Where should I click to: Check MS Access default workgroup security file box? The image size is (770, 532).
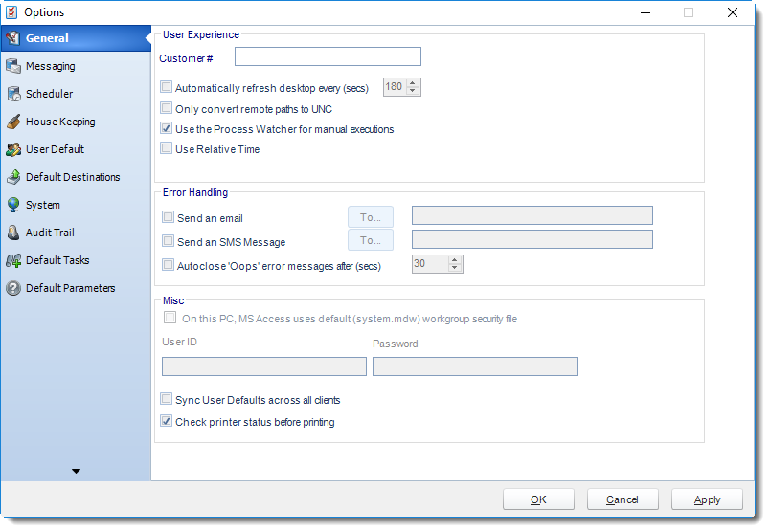point(170,317)
